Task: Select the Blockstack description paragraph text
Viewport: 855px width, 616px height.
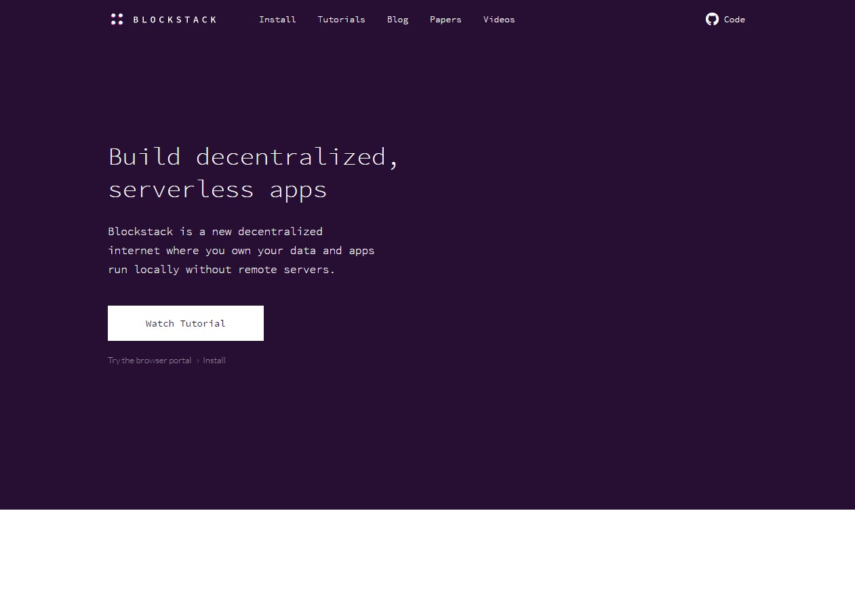Action: click(x=241, y=250)
